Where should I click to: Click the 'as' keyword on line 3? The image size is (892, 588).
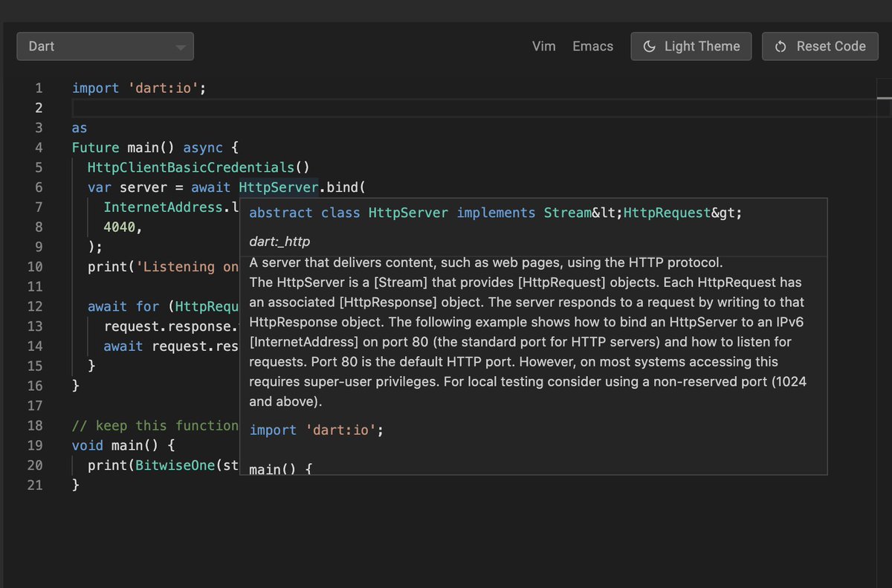click(x=80, y=128)
